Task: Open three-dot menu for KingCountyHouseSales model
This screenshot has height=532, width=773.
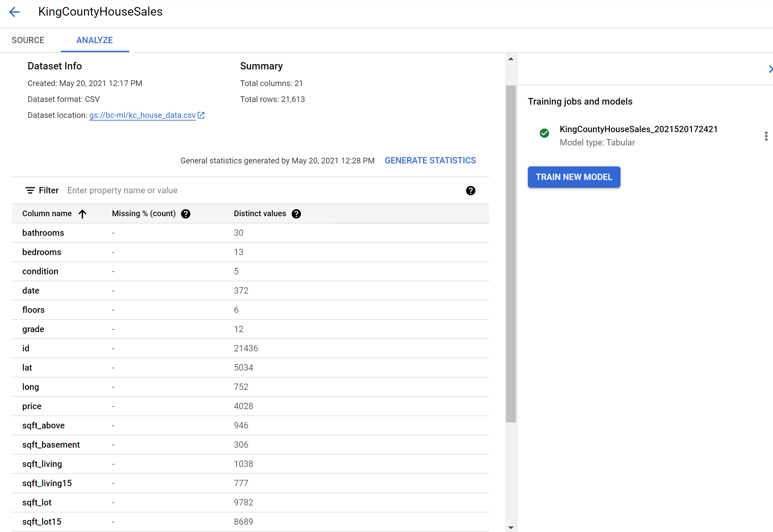Action: (766, 136)
